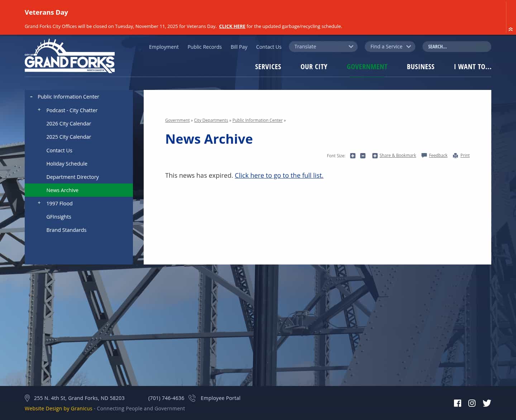Click the expired news full list link

(279, 175)
